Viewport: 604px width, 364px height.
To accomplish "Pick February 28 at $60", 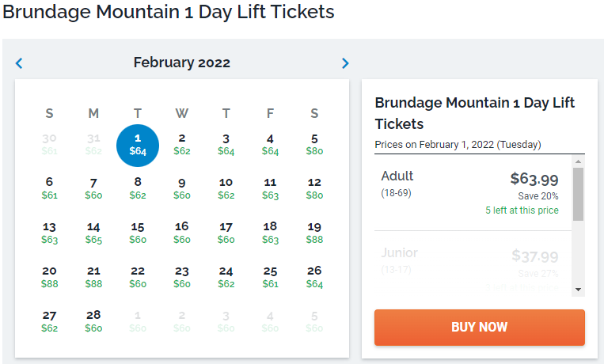I will (x=93, y=320).
